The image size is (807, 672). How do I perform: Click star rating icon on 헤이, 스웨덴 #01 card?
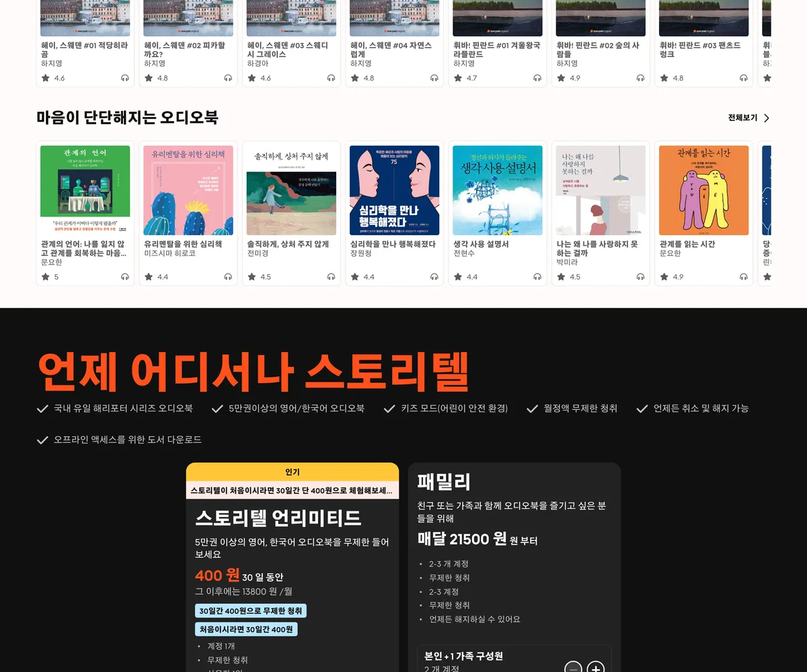tap(46, 78)
